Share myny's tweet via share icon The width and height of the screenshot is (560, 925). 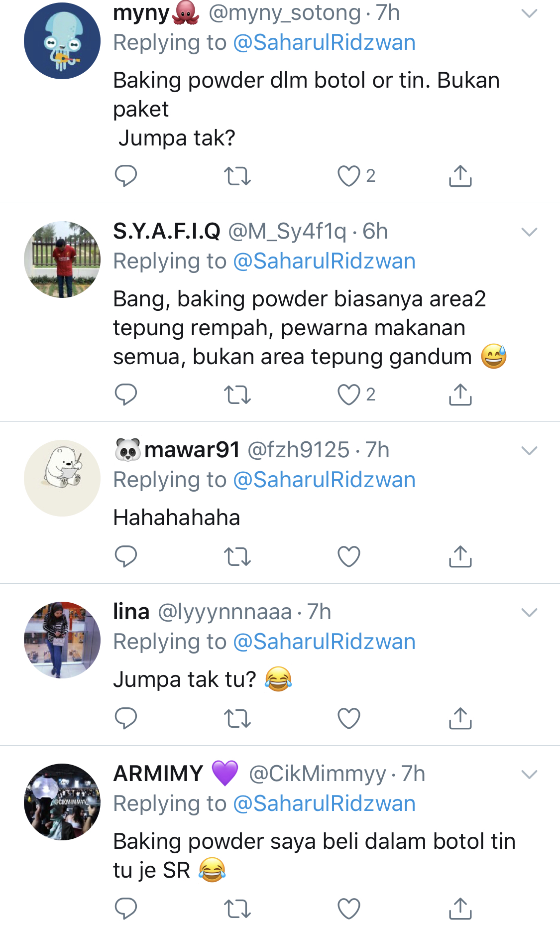460,176
